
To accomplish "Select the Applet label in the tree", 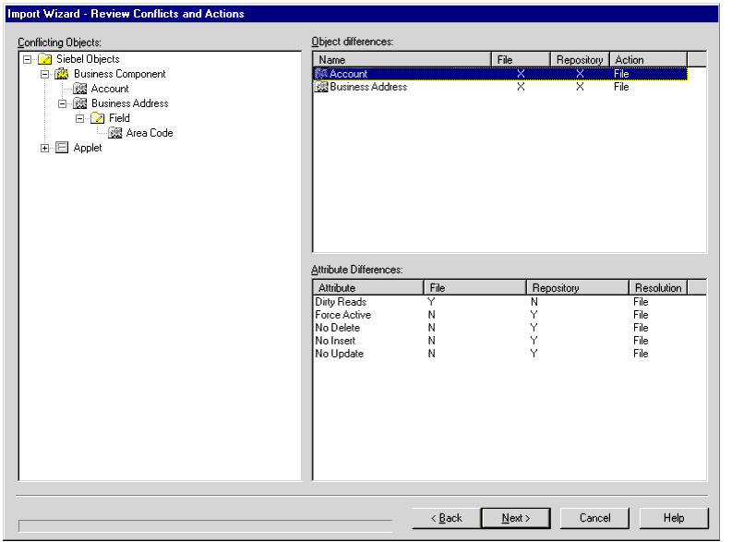I will pos(88,148).
